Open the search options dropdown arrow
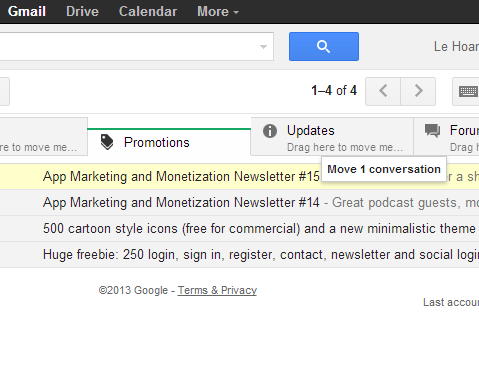Image resolution: width=479 pixels, height=379 pixels. tap(263, 47)
